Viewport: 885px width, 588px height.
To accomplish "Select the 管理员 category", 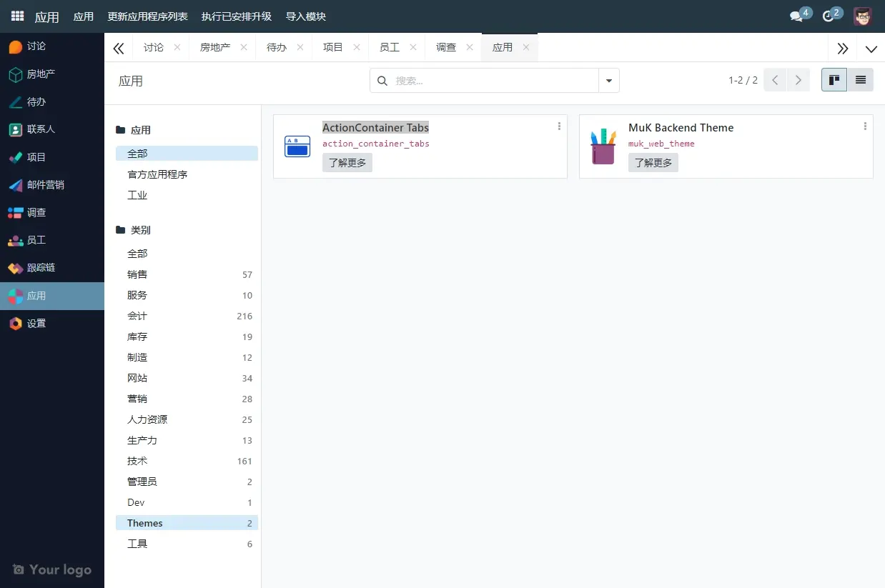I will click(187, 482).
